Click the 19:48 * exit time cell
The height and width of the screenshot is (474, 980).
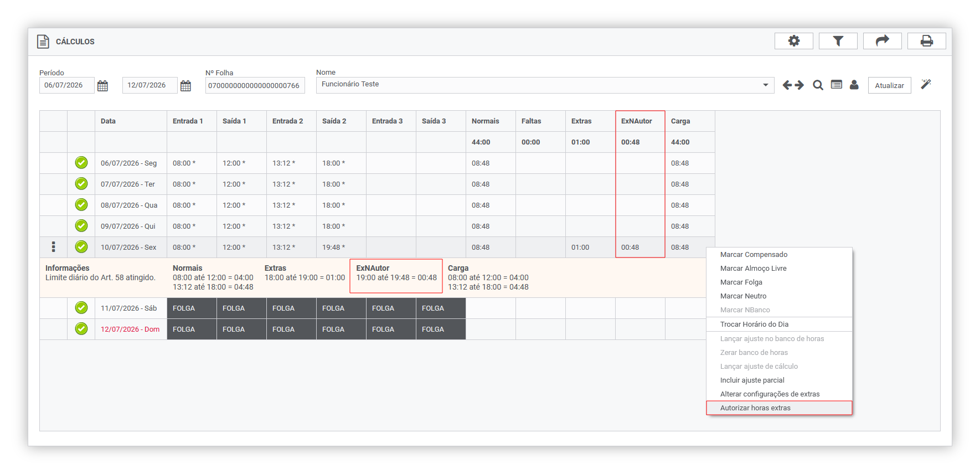[x=341, y=248]
